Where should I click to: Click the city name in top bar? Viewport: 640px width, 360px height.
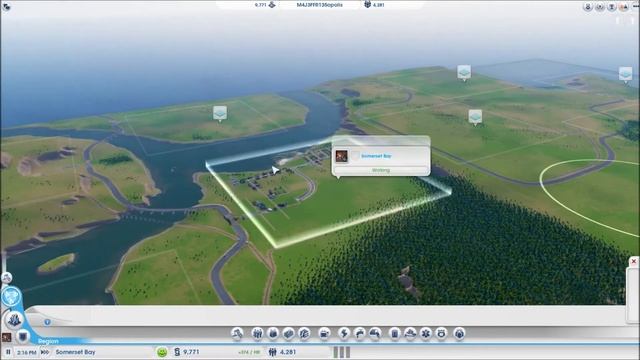coord(320,5)
